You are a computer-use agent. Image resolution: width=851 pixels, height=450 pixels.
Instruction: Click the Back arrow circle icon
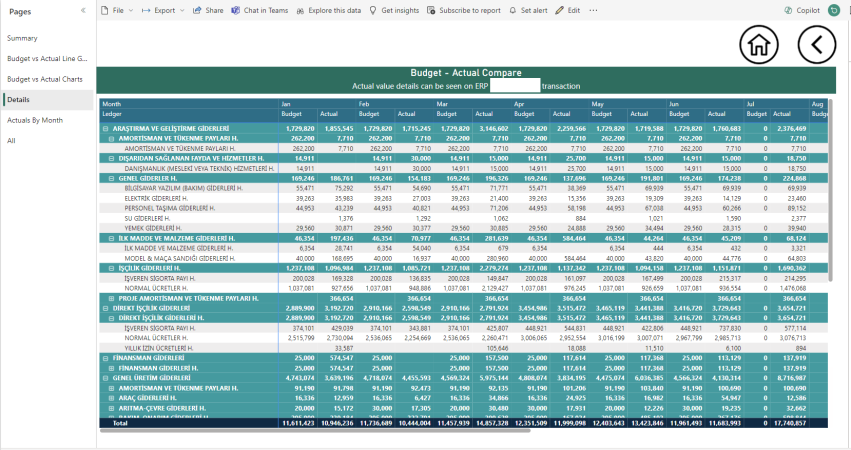817,44
